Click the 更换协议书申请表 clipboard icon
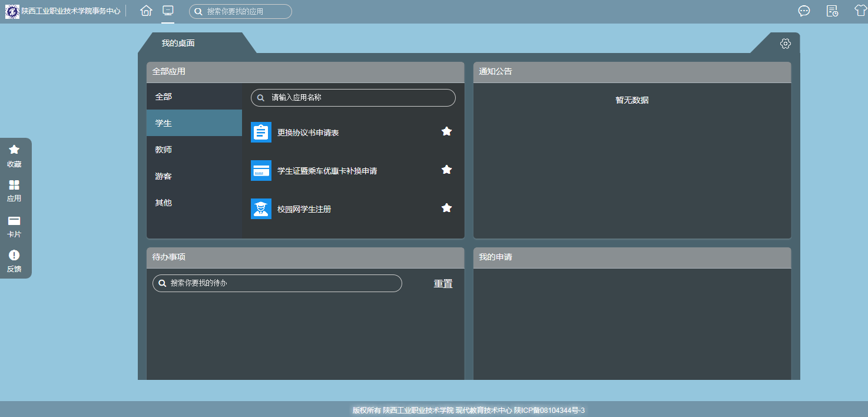868x417 pixels. point(261,132)
